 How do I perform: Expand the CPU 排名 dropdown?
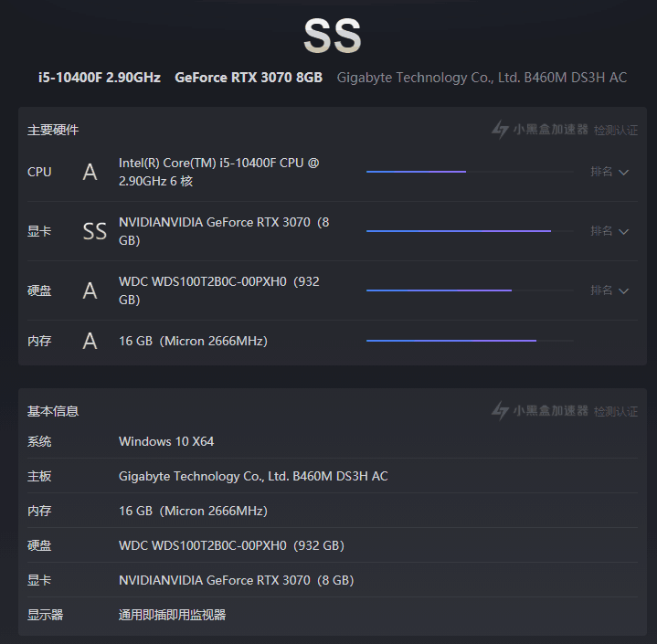click(609, 172)
